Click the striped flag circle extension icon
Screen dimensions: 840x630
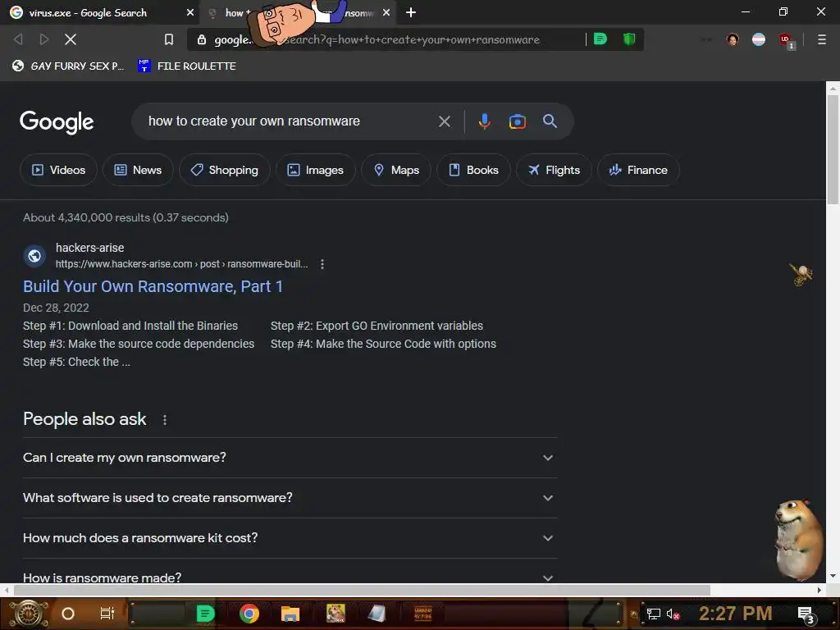(759, 39)
